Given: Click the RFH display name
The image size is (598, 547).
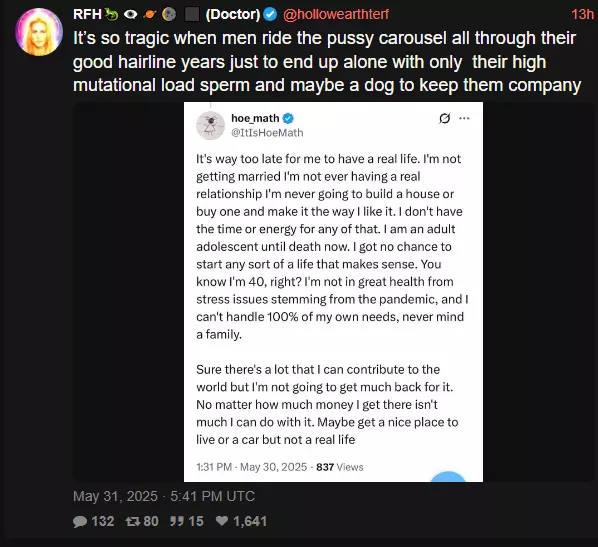Looking at the screenshot, I should 87,14.
